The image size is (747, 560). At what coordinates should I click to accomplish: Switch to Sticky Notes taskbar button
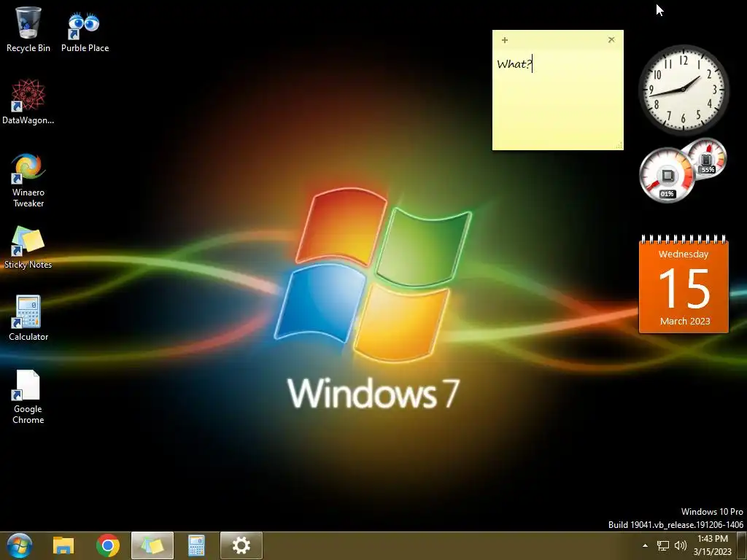click(152, 545)
